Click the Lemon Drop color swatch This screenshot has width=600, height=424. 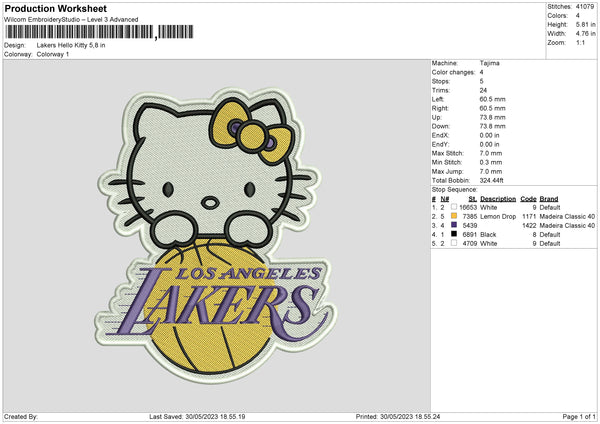454,216
